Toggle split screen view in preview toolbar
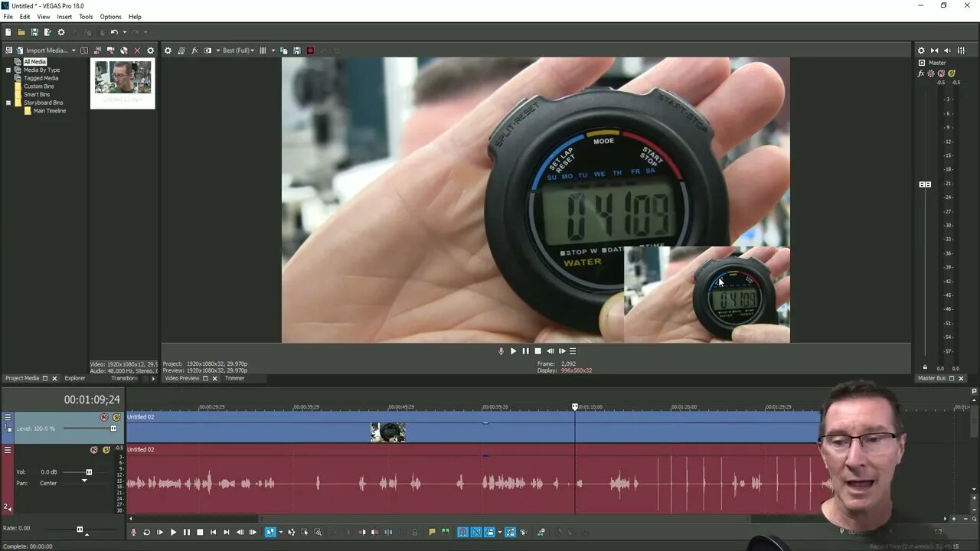The height and width of the screenshot is (551, 980). coord(207,51)
